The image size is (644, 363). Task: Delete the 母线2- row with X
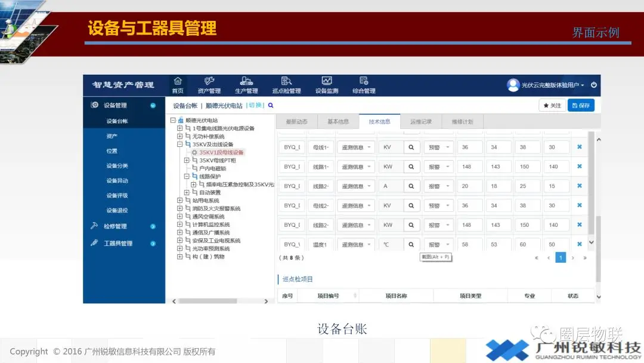tap(580, 205)
